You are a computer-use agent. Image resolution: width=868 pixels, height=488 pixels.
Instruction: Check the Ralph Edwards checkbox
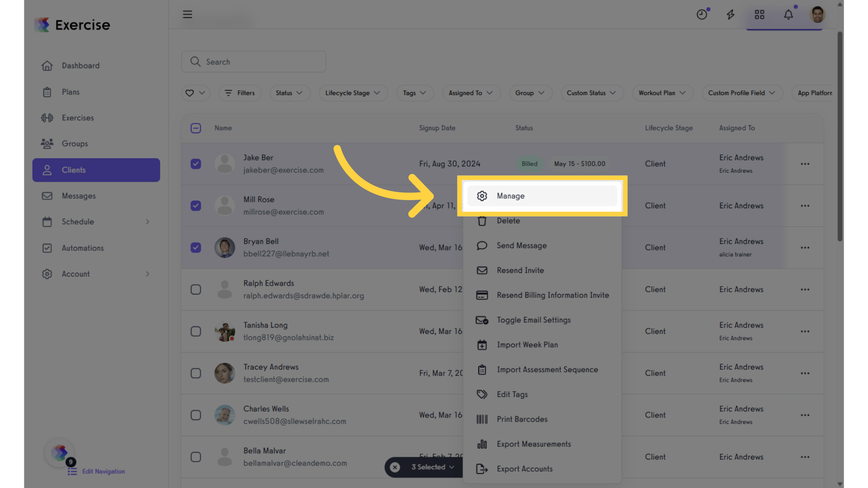[x=196, y=290]
